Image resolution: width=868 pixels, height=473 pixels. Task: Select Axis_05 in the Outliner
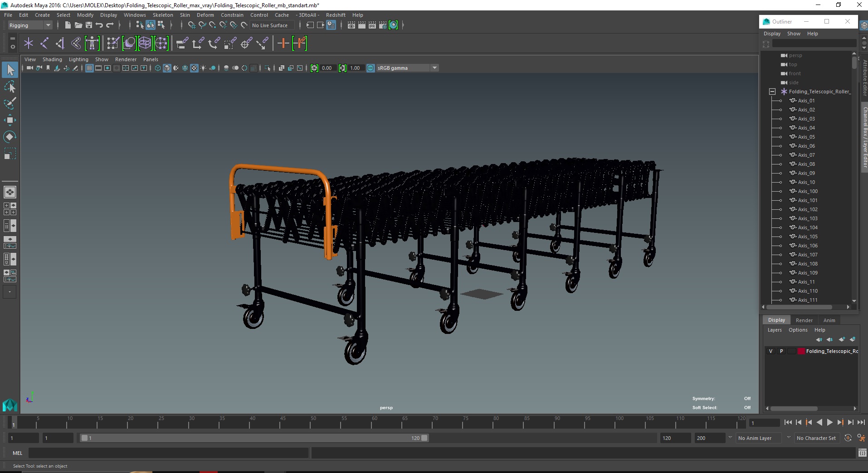[806, 137]
